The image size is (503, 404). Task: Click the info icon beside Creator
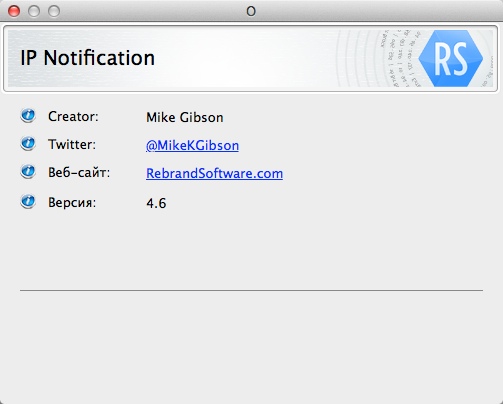28,116
